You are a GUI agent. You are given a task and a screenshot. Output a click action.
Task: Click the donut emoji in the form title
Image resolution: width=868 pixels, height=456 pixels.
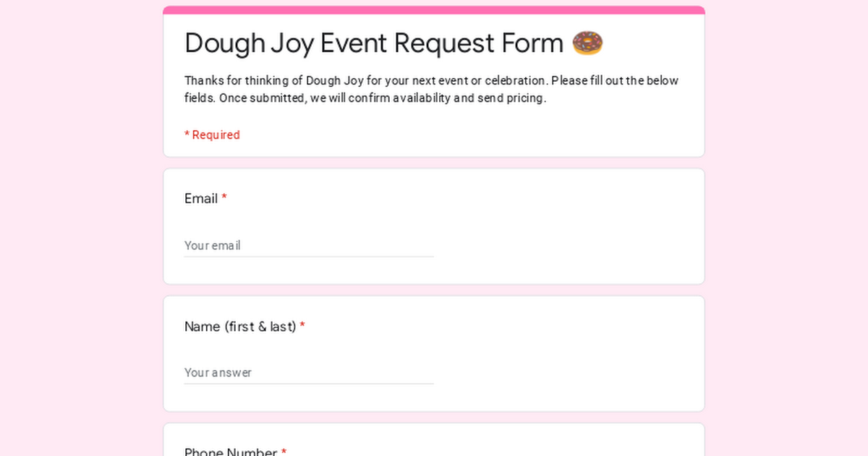[x=587, y=43]
